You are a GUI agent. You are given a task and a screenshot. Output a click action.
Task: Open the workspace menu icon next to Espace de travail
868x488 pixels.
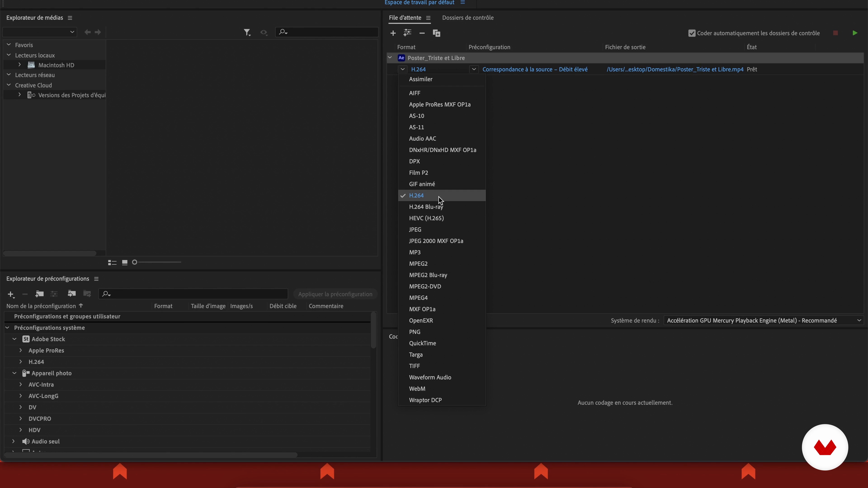(463, 2)
